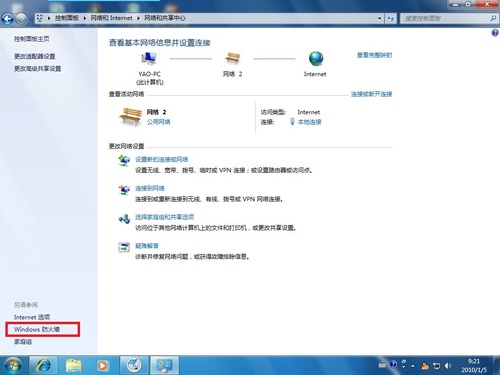500x375 pixels.
Task: Open 本地连接 connection link
Action: click(x=309, y=122)
